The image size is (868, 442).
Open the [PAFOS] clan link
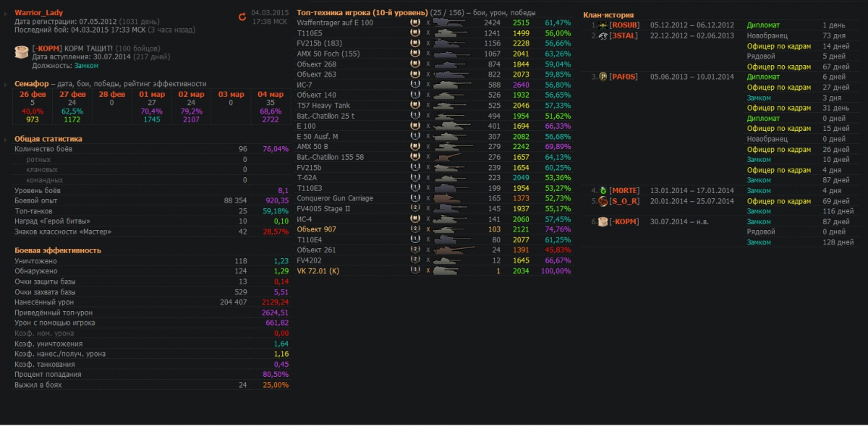pos(624,77)
